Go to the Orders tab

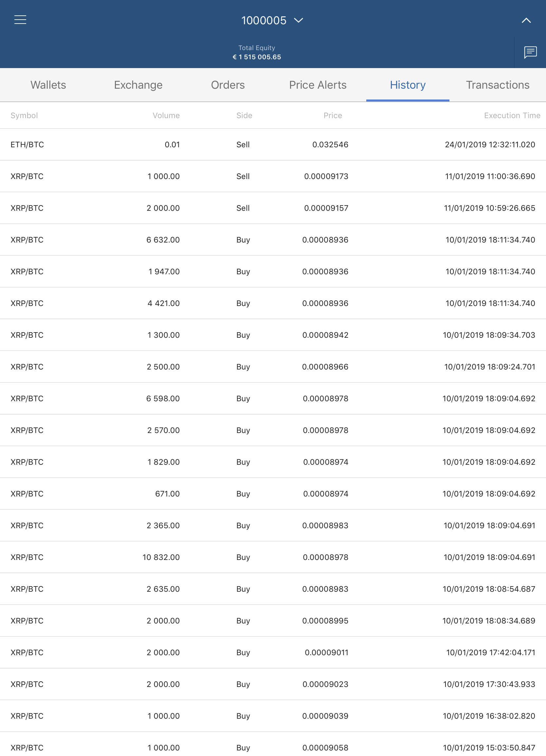click(228, 85)
